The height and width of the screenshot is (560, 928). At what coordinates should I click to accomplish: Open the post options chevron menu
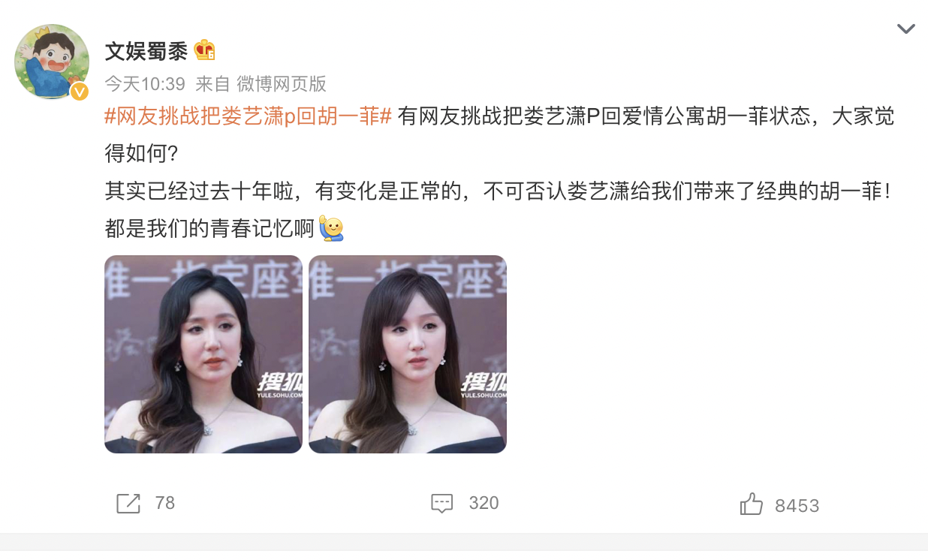pyautogui.click(x=905, y=29)
